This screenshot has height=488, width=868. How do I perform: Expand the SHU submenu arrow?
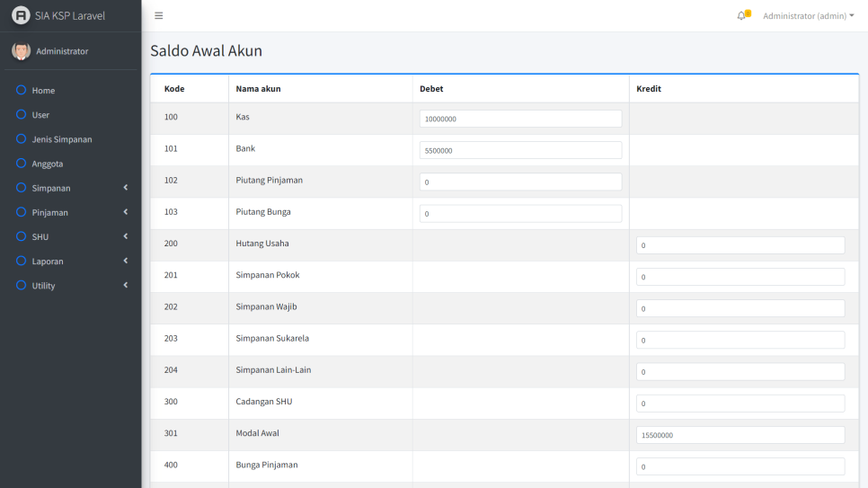tap(126, 236)
